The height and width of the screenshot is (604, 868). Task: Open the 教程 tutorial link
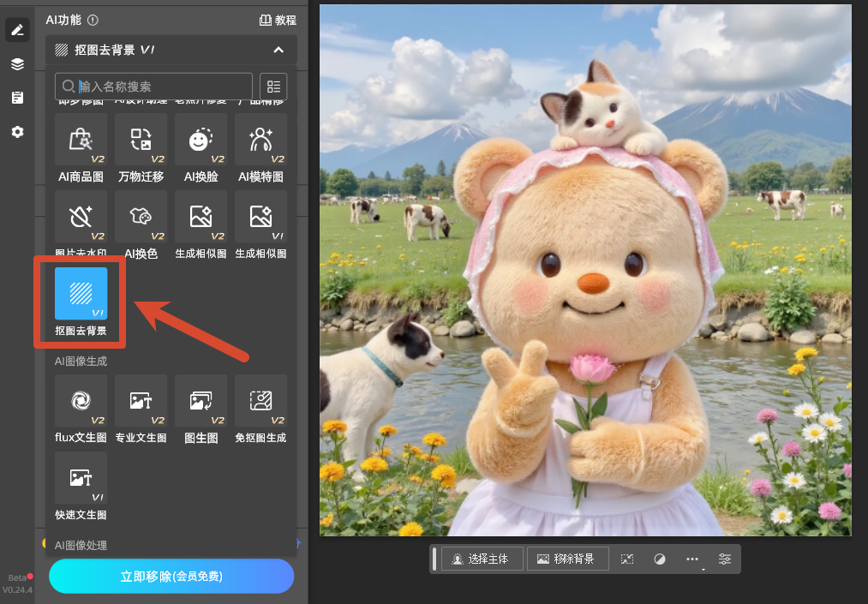(278, 20)
